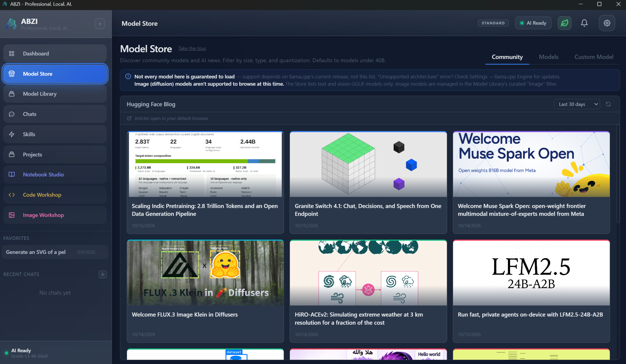626x364 pixels.
Task: Open Welcome FLUX.3 Image Klein article title
Action: click(x=185, y=314)
